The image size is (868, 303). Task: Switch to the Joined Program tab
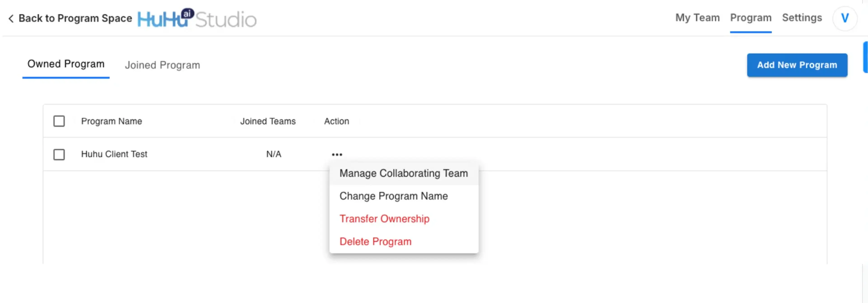click(163, 65)
